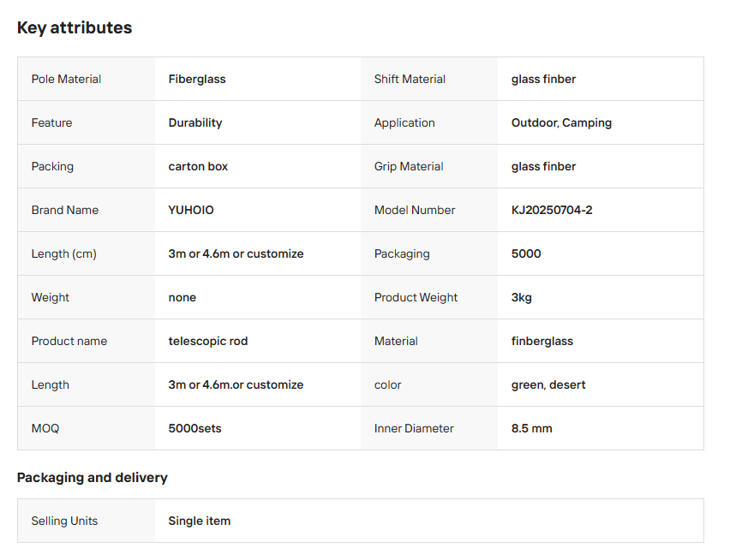Click the Packaging value 5000
736x560 pixels.
point(526,253)
